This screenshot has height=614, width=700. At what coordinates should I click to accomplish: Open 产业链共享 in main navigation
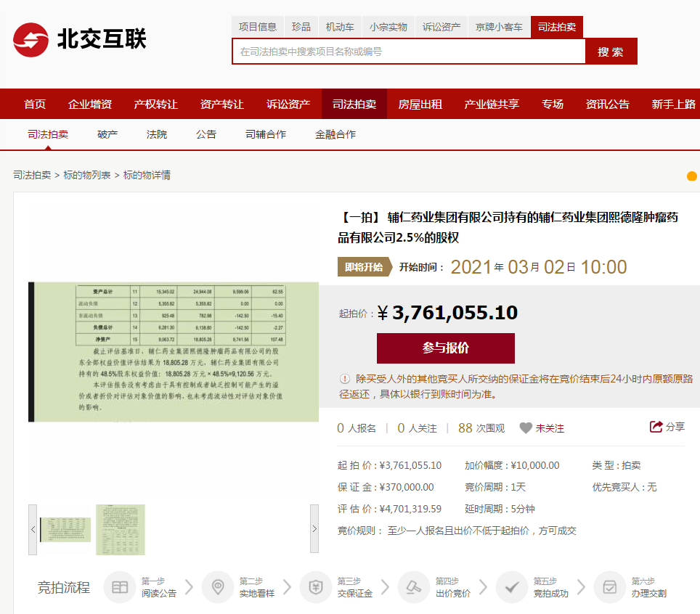[492, 104]
